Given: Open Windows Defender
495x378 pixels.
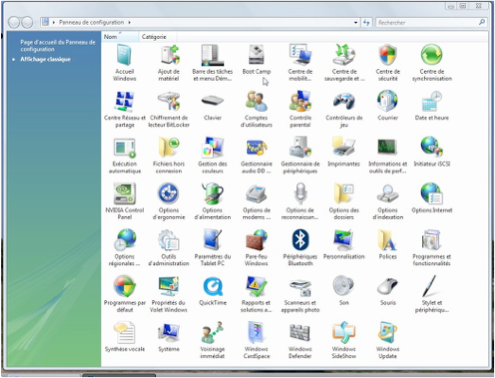Looking at the screenshot, I should tap(300, 340).
